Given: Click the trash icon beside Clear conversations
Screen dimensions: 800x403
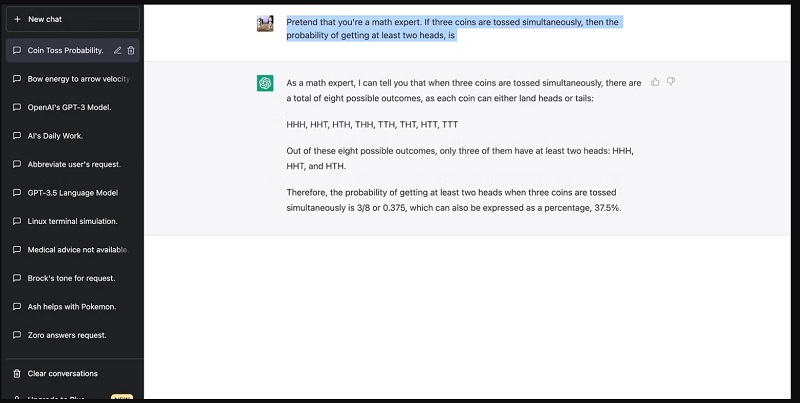Looking at the screenshot, I should click(17, 374).
